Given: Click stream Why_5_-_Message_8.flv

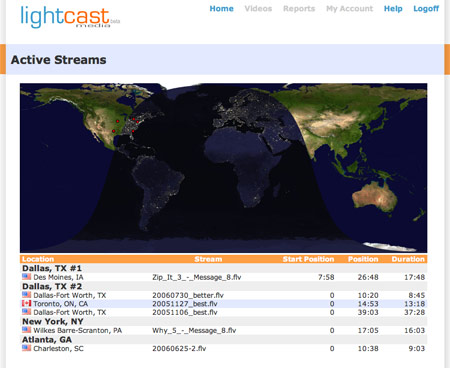Looking at the screenshot, I should 194,330.
